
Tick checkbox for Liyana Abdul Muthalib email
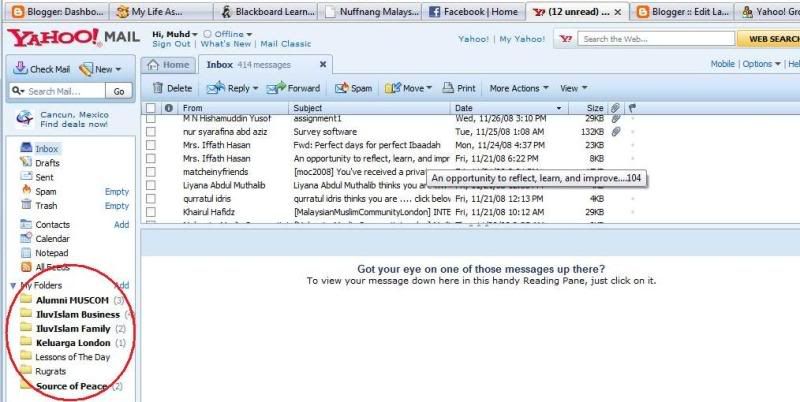coord(151,185)
